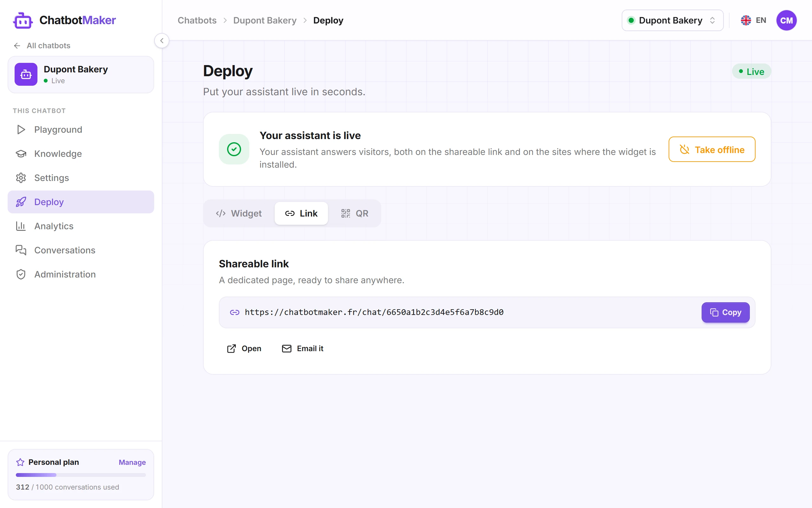
Task: Open the shareable link in new tab
Action: click(244, 348)
